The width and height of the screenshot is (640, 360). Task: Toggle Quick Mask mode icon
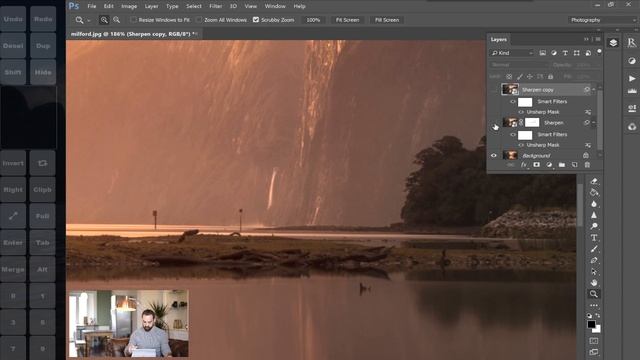(x=594, y=341)
